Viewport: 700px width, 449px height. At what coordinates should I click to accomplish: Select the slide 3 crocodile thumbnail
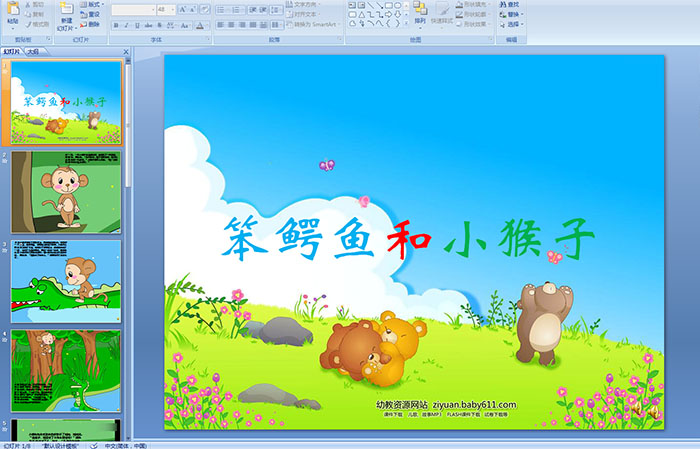click(66, 282)
